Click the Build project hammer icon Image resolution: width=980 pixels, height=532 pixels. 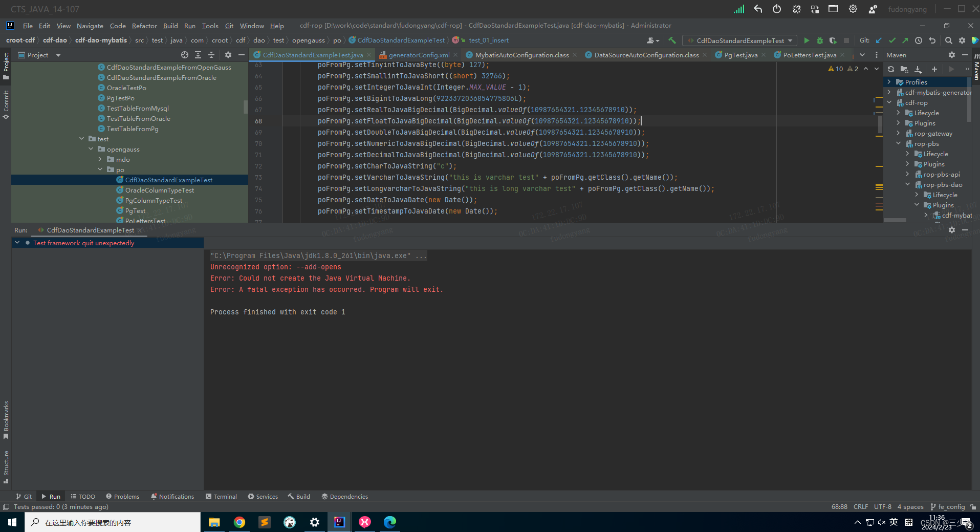[x=672, y=40]
